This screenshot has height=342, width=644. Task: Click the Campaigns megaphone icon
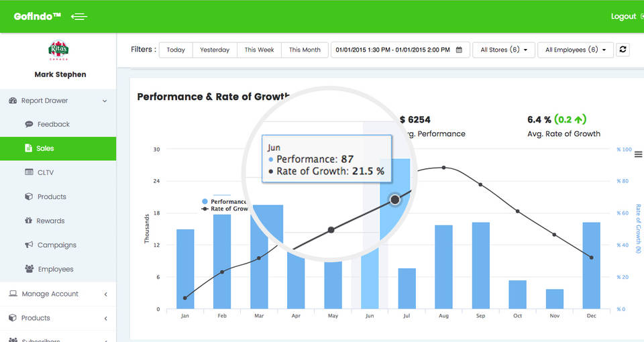click(29, 245)
